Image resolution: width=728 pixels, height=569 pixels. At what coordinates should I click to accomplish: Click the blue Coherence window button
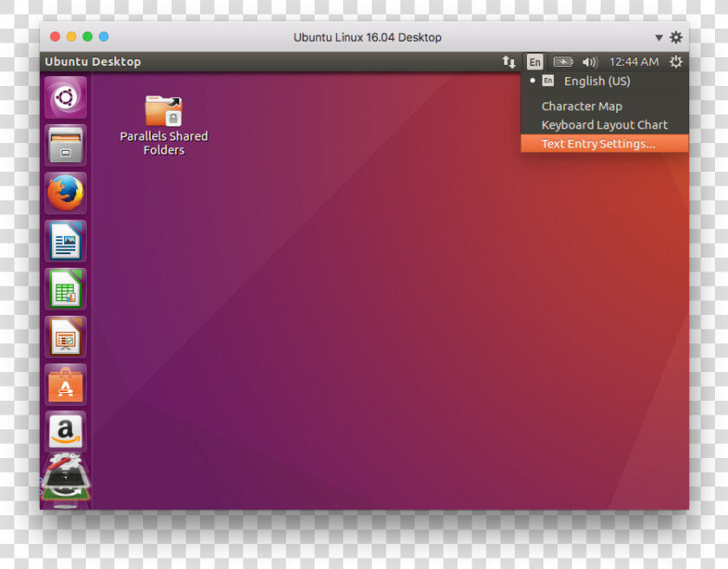point(104,36)
